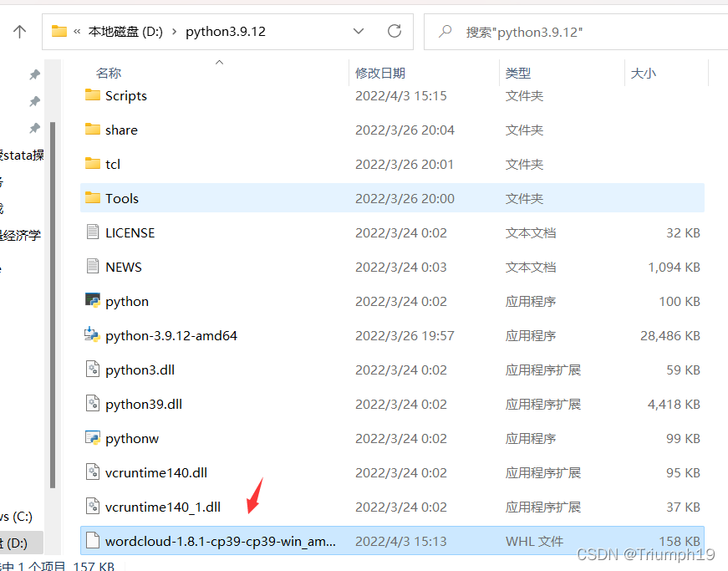
Task: Open the pythonw application
Action: point(132,438)
